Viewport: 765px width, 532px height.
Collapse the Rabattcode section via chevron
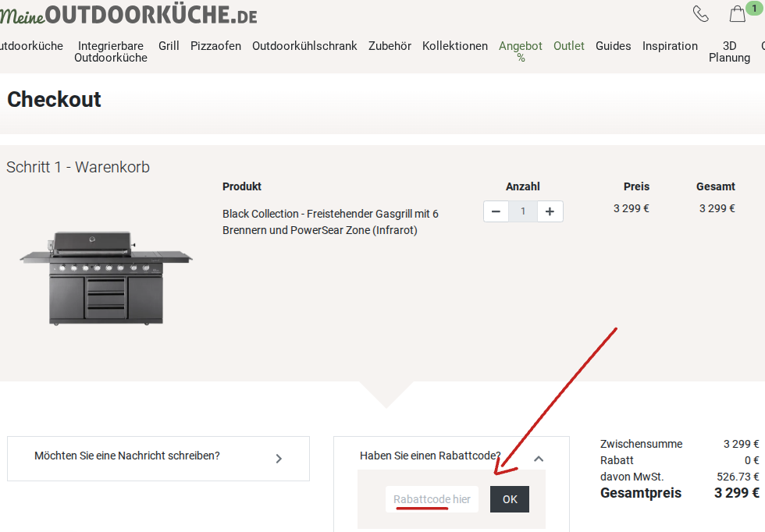(x=539, y=459)
